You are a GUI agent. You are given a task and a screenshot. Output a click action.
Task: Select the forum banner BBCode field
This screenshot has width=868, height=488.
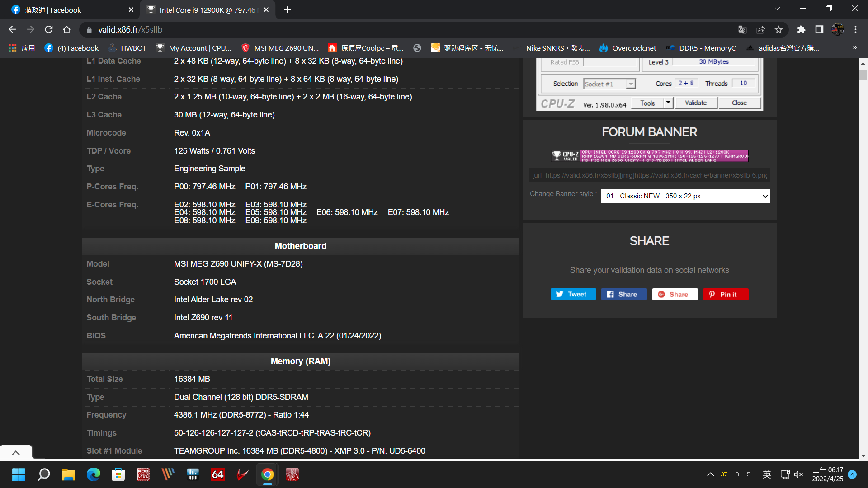[649, 175]
